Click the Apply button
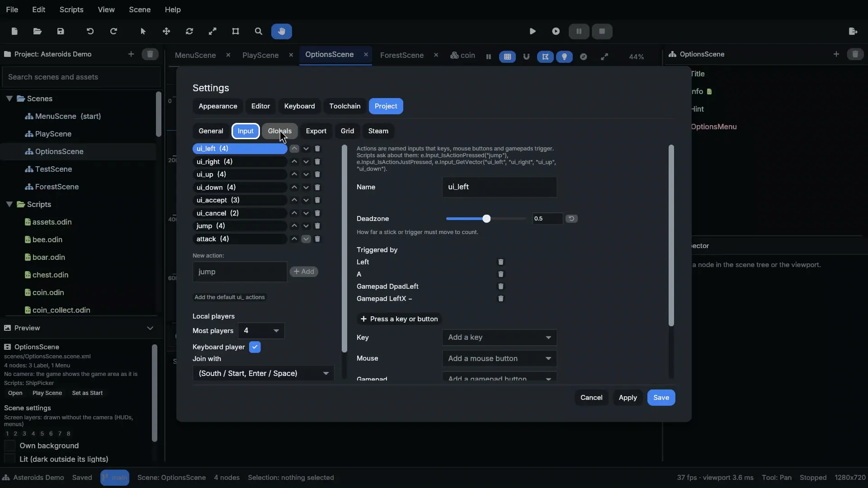 pyautogui.click(x=627, y=398)
